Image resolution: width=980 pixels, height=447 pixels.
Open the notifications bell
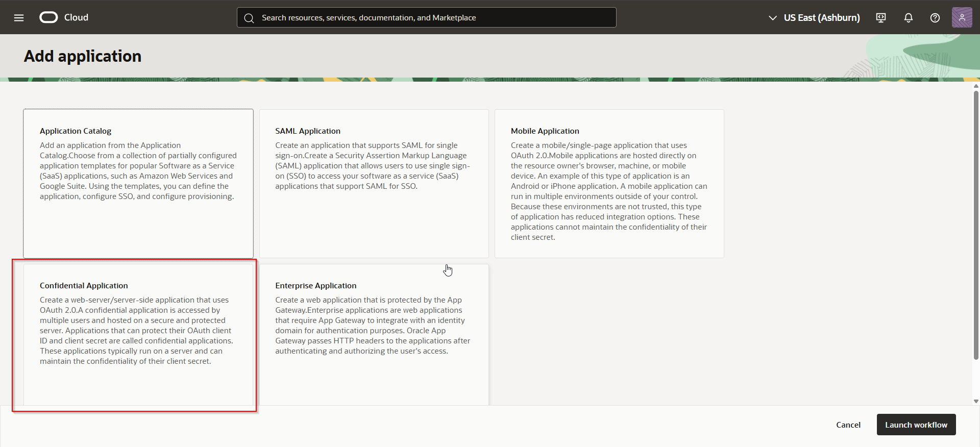909,18
